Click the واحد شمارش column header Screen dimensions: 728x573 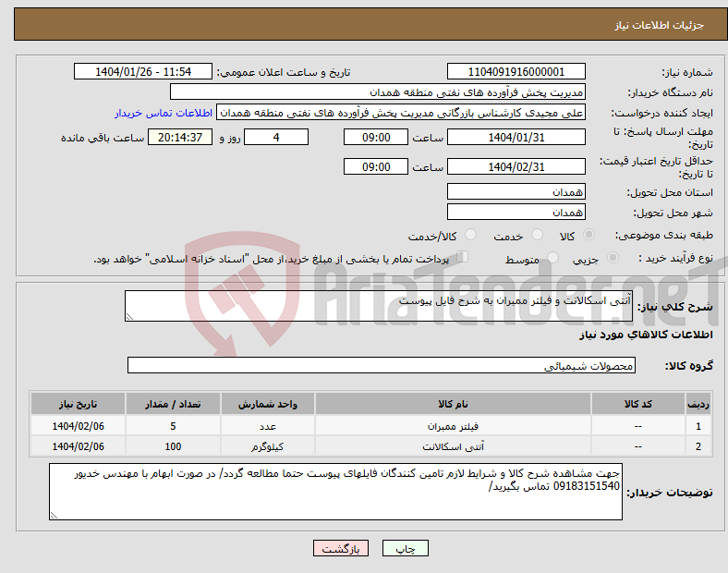(268, 404)
